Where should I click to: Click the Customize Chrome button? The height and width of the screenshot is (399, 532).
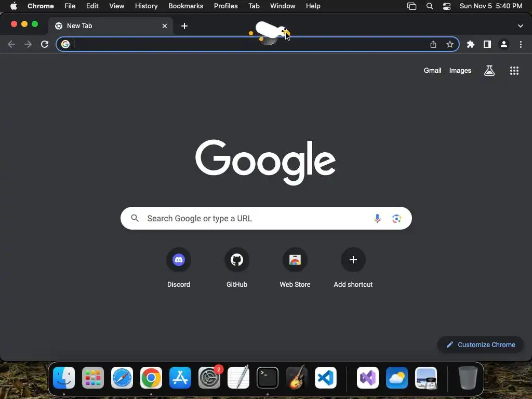tap(481, 345)
